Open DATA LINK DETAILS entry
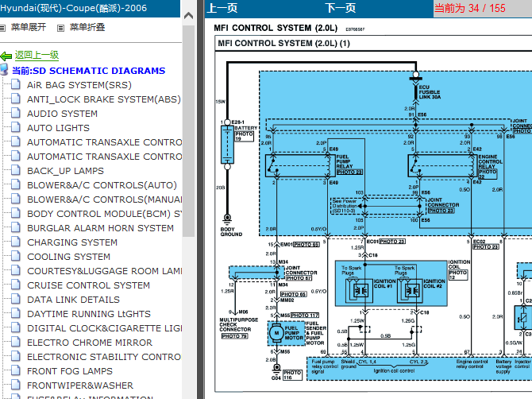Image resolution: width=532 pixels, height=399 pixels. [74, 300]
